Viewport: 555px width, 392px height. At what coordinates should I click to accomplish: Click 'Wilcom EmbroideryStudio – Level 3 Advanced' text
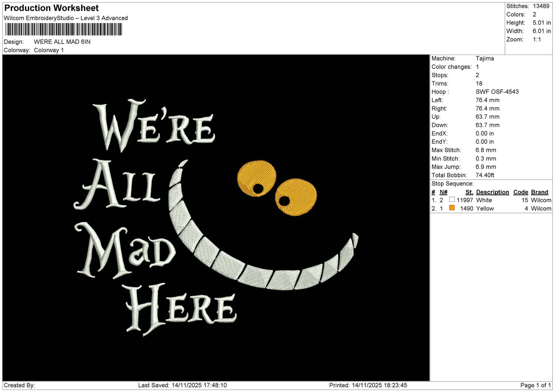tap(66, 18)
